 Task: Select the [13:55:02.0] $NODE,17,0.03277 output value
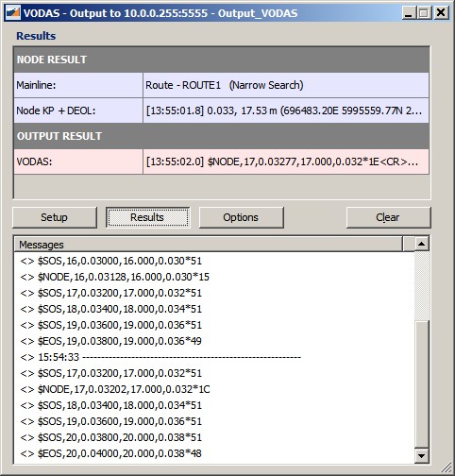286,161
